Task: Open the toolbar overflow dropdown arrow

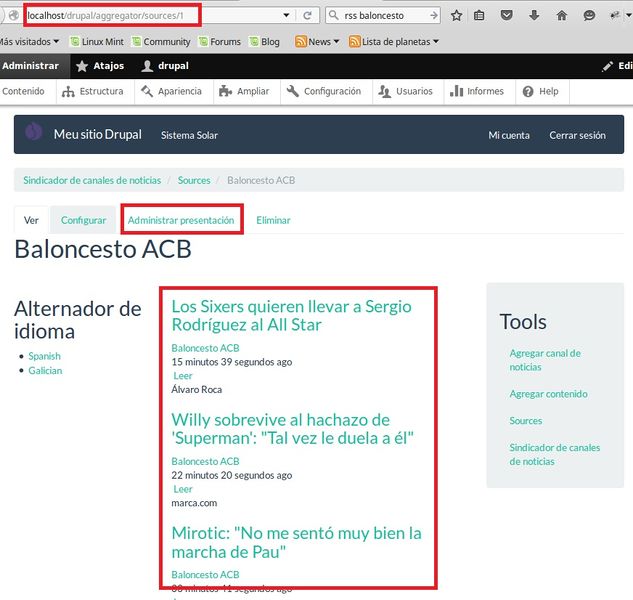Action: [x=629, y=15]
